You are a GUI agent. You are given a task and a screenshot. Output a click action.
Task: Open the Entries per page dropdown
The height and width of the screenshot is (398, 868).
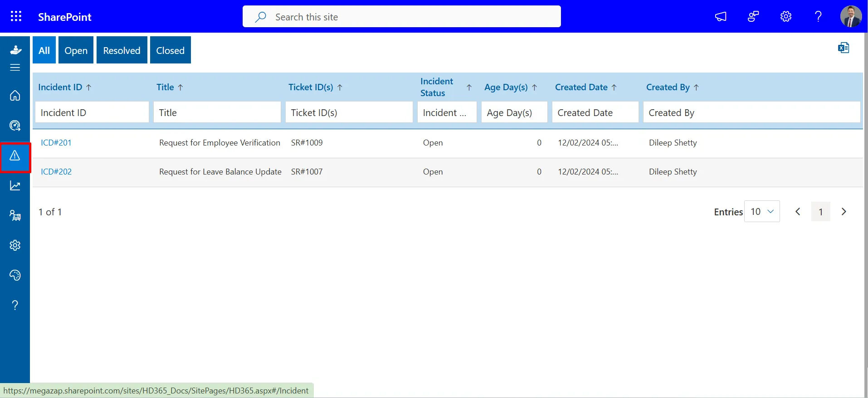(x=762, y=211)
